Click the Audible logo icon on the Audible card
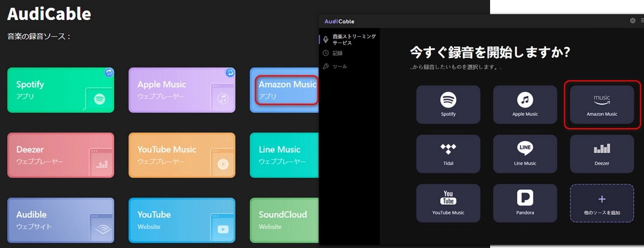644x248 pixels. click(x=103, y=230)
